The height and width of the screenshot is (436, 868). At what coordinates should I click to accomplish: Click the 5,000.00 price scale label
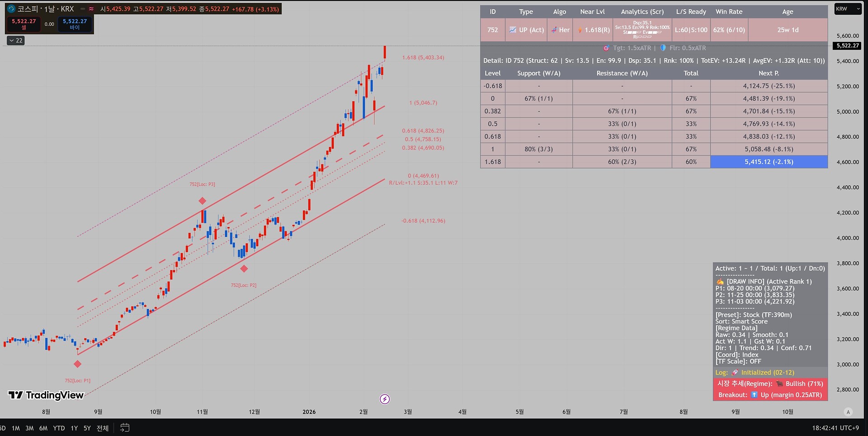tap(848, 112)
